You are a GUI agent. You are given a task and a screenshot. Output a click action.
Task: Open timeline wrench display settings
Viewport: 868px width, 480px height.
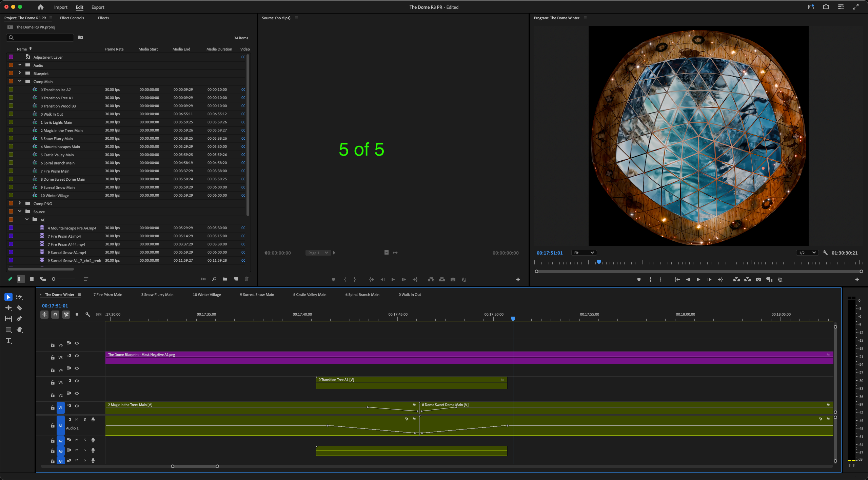pyautogui.click(x=88, y=315)
